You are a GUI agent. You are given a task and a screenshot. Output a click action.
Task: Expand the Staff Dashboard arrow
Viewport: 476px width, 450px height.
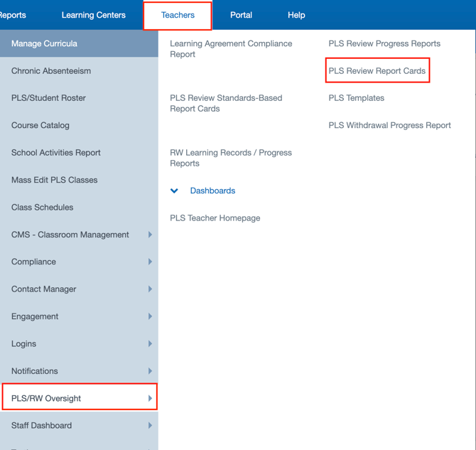click(x=150, y=426)
